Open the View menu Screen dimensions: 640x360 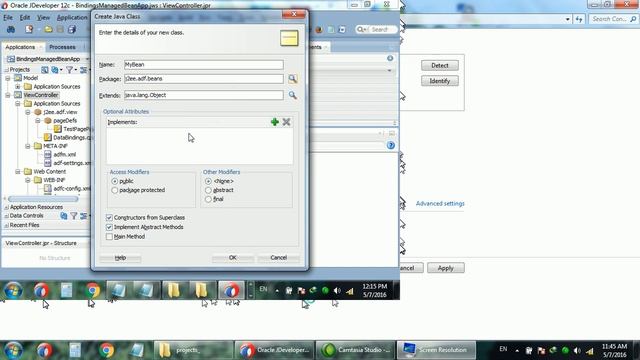[x=43, y=18]
